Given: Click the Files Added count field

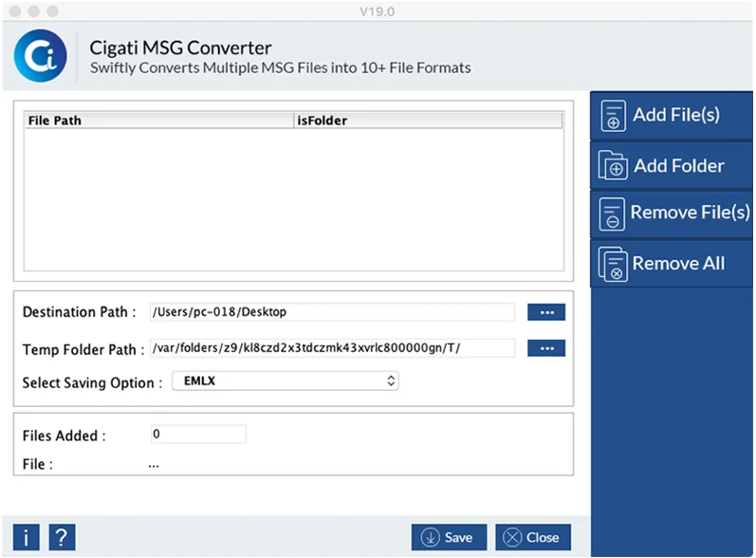Looking at the screenshot, I should tap(198, 434).
